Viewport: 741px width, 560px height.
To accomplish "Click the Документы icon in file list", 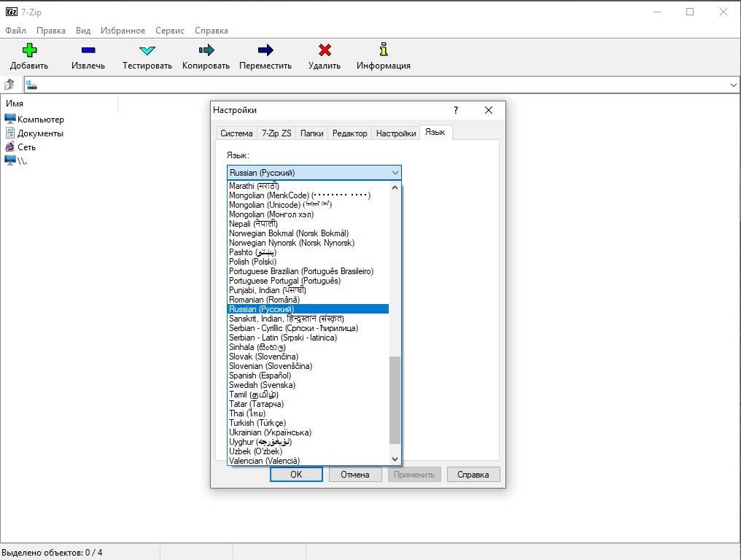I will point(10,133).
